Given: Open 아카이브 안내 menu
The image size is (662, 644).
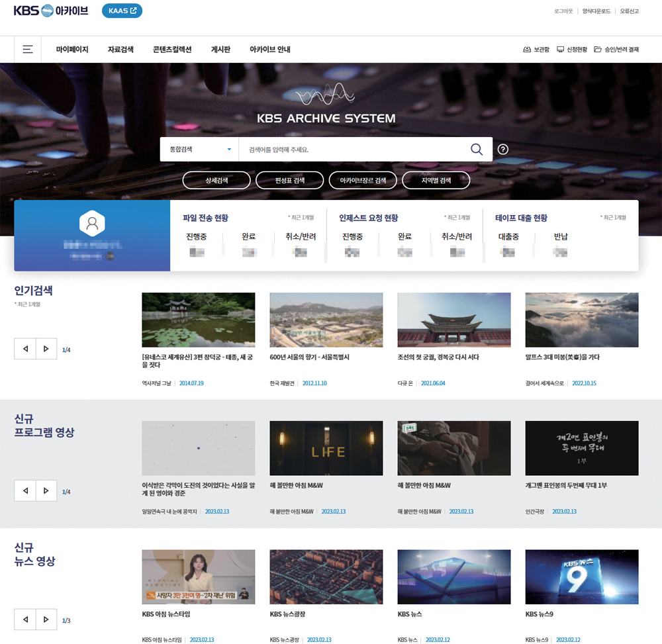Looking at the screenshot, I should click(x=270, y=50).
